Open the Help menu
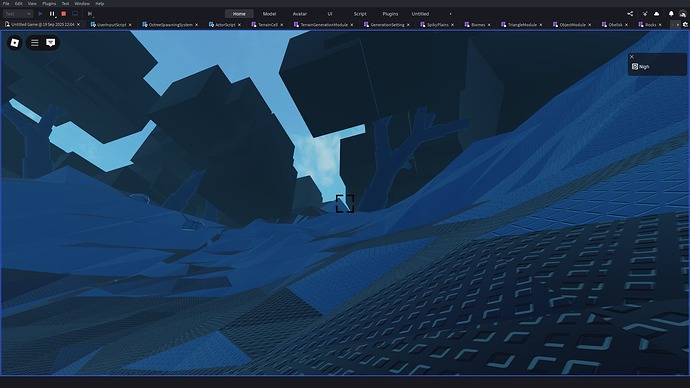 pyautogui.click(x=100, y=4)
